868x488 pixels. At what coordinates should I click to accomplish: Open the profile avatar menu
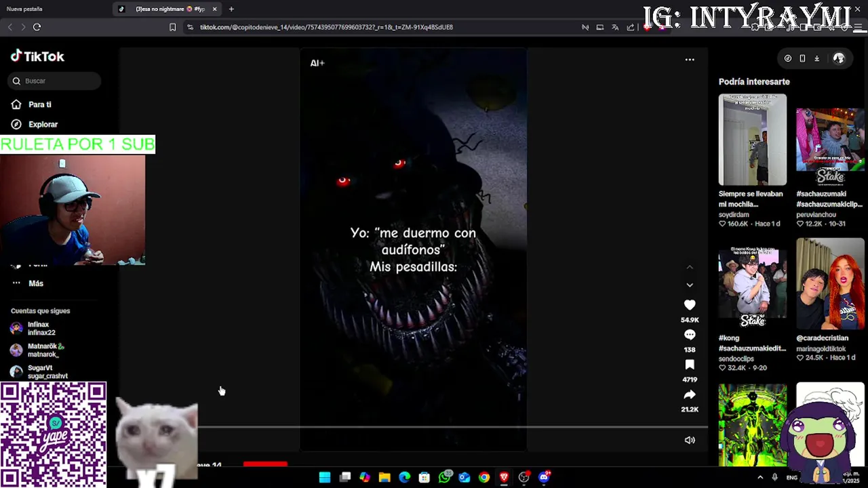(839, 58)
